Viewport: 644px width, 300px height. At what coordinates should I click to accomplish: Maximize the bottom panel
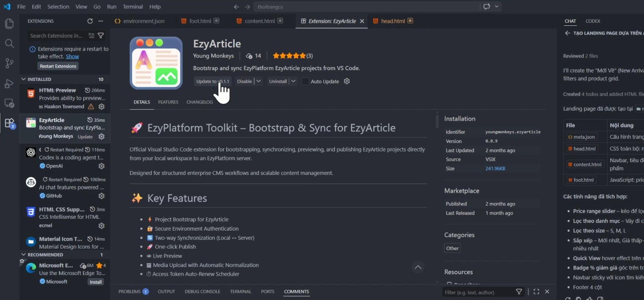coord(536,292)
